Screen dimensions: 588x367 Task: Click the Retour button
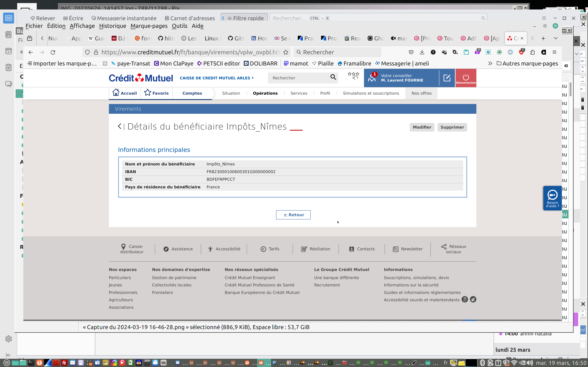293,215
